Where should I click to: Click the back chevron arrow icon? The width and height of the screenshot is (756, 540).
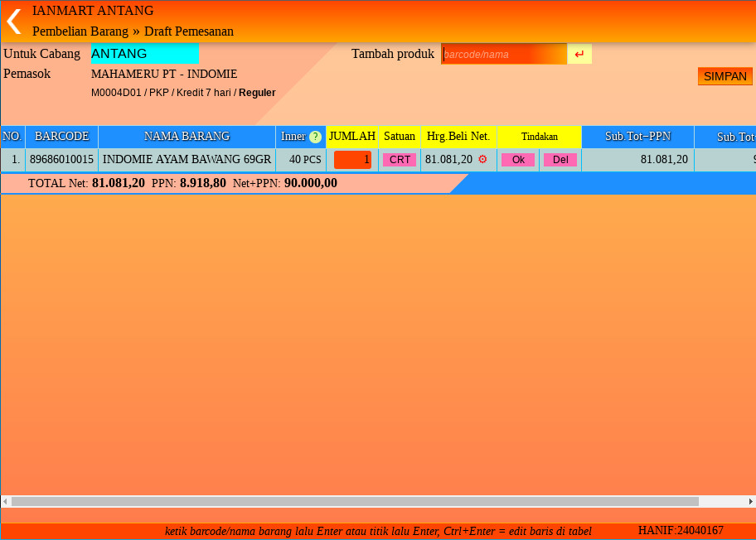tap(14, 22)
